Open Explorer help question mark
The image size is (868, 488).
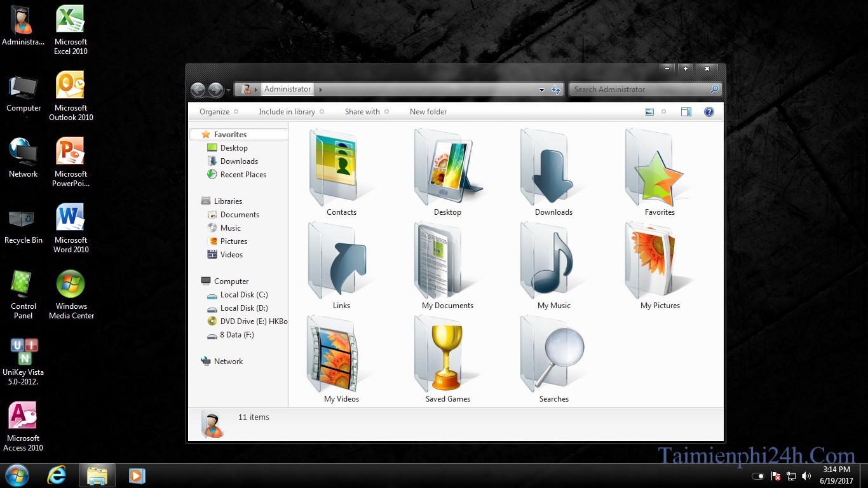[x=709, y=112]
